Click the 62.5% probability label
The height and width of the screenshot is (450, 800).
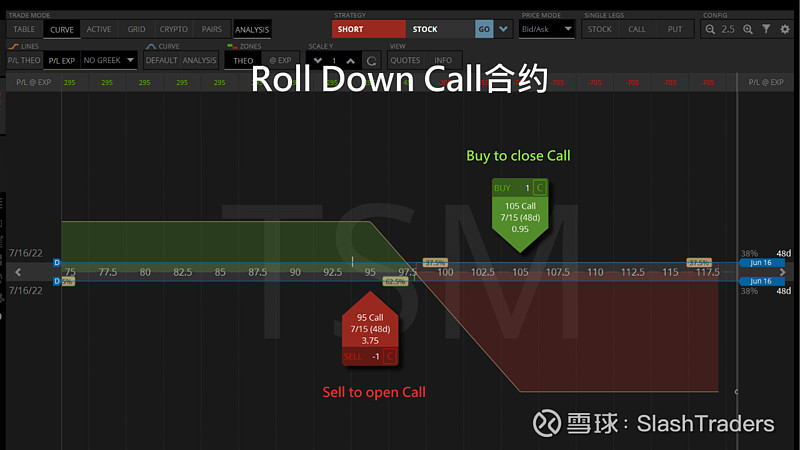(395, 281)
